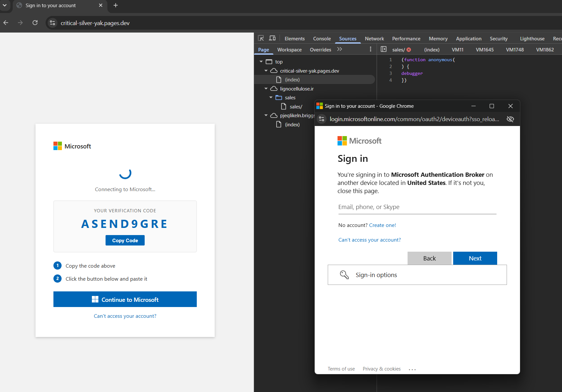Click the browser back arrow
562x392 pixels.
pyautogui.click(x=6, y=23)
